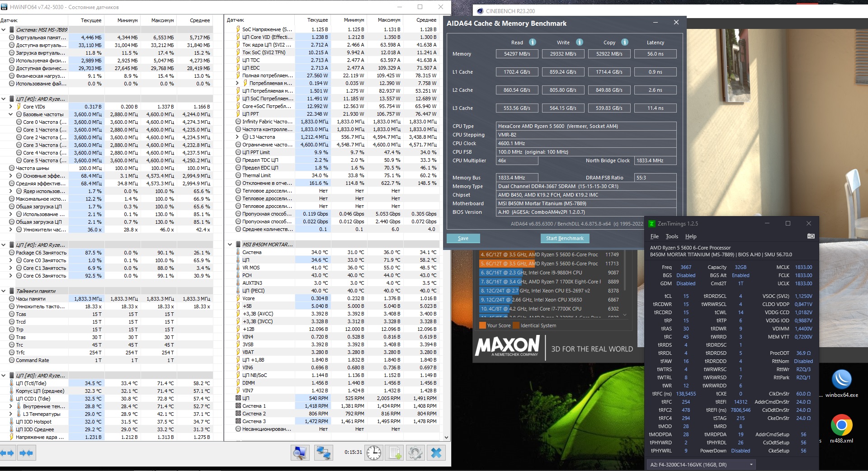Viewport: 868px width, 471px height.
Task: Click the HWiNFO64 title bar app icon
Action: point(5,7)
